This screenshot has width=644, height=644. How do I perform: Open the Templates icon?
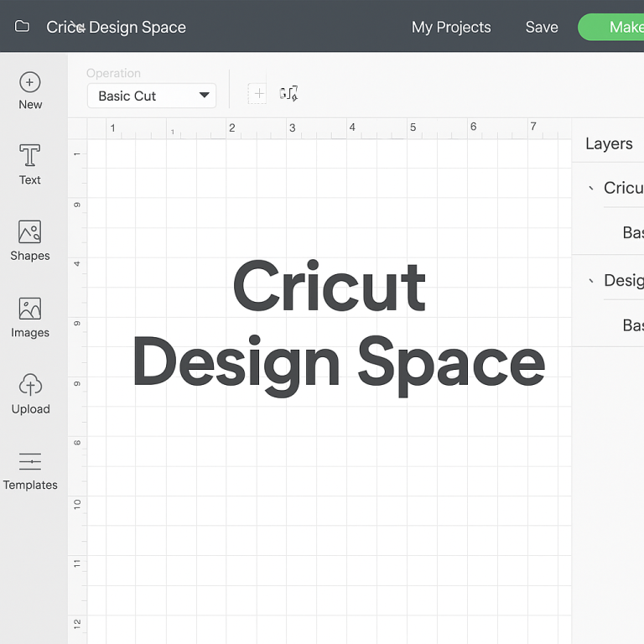(x=30, y=461)
